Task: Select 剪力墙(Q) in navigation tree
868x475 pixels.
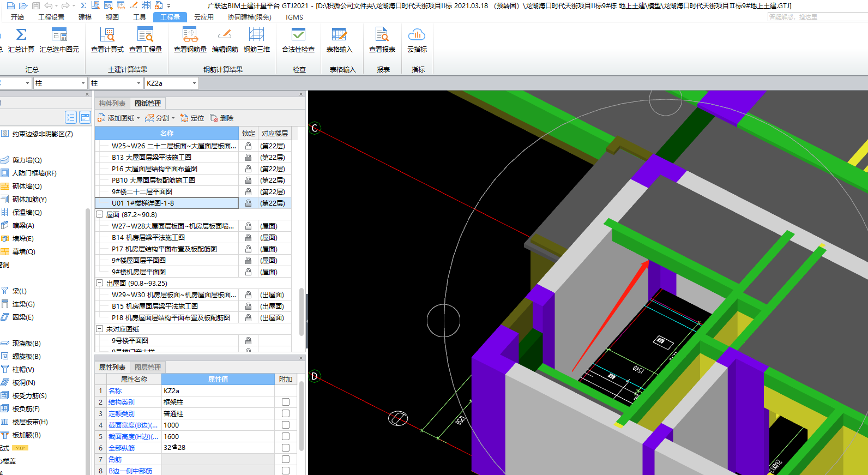Action: coord(27,160)
